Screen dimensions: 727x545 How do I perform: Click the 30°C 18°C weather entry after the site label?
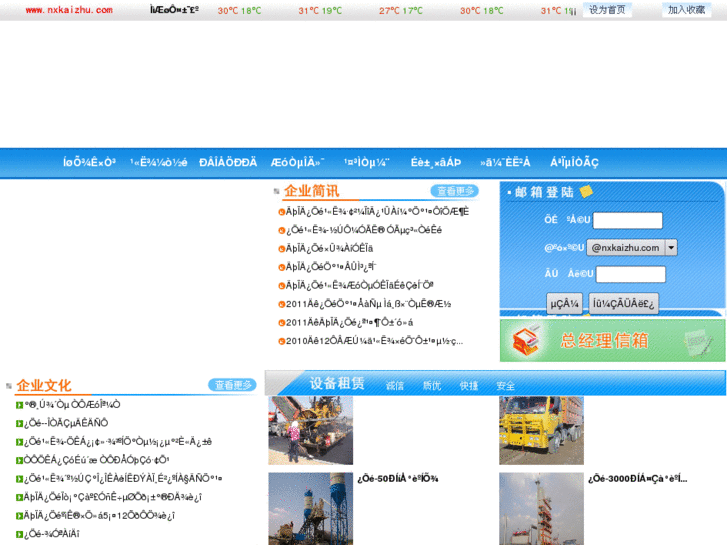[240, 11]
